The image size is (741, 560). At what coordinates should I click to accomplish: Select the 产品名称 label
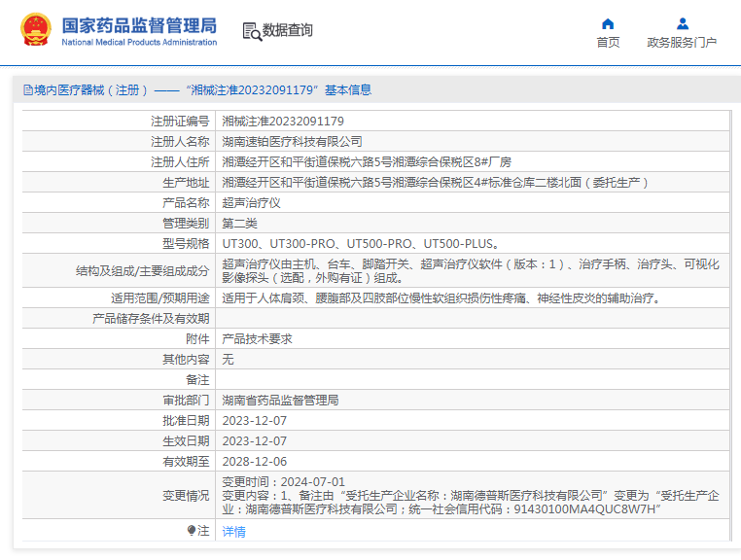point(186,203)
